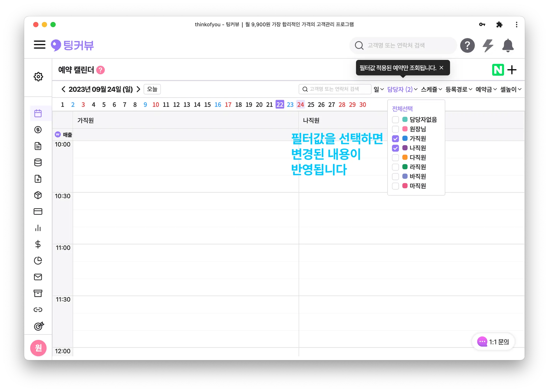Click the lightning bolt quick action icon
The image size is (549, 392).
coord(488,46)
